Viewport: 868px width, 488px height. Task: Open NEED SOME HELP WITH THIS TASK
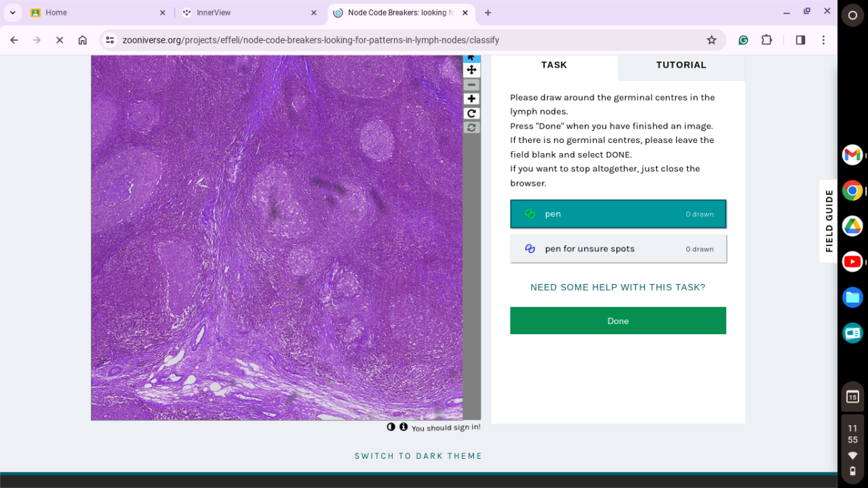coord(618,287)
